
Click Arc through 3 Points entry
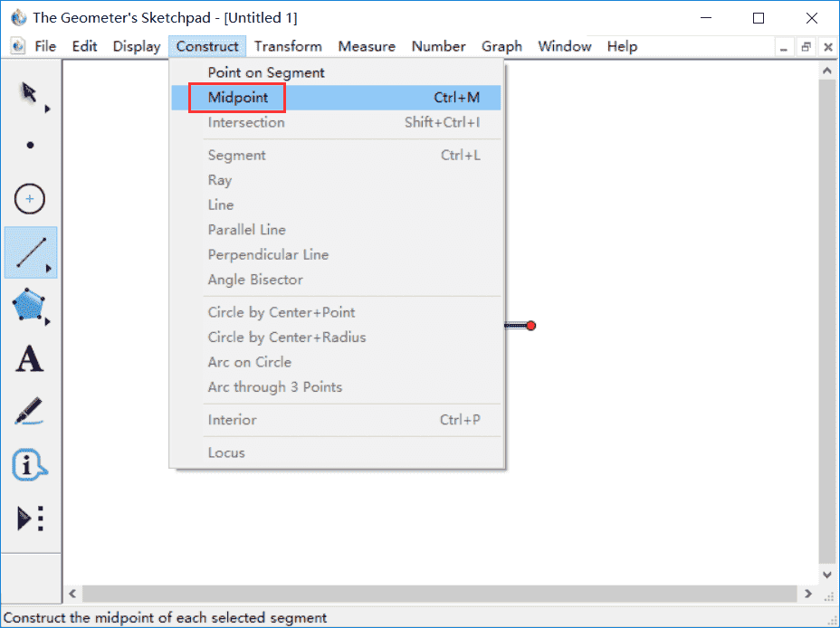pos(336,387)
